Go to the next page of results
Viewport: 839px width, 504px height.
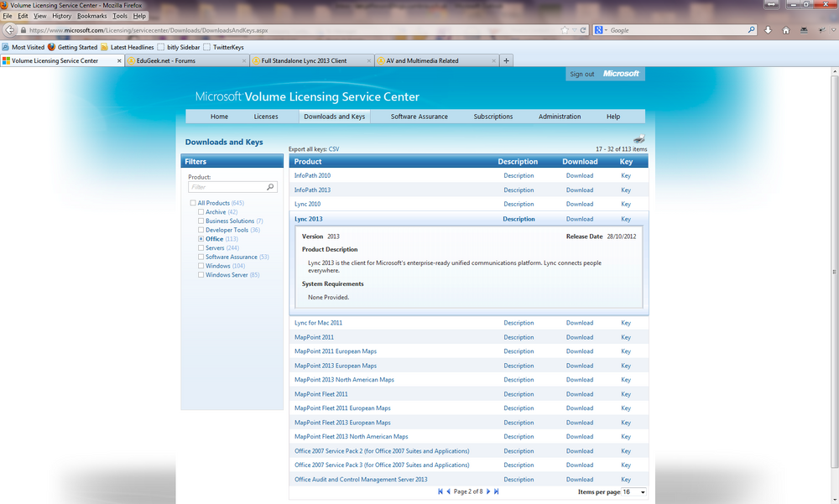pyautogui.click(x=488, y=491)
